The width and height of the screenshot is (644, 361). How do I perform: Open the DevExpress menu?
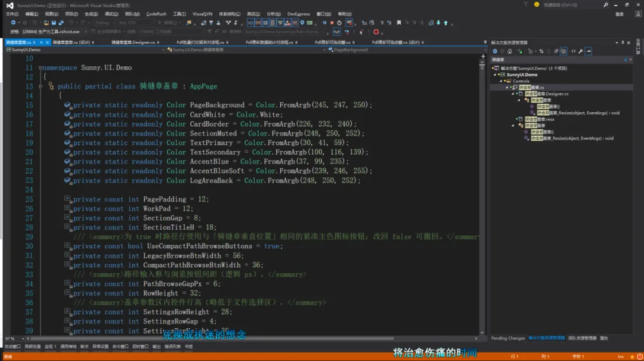[x=299, y=14]
